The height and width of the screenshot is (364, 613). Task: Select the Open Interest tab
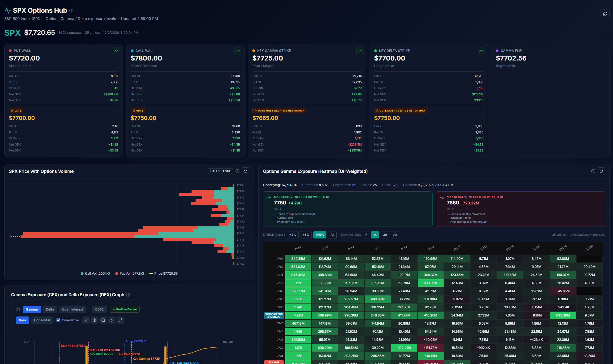72,309
